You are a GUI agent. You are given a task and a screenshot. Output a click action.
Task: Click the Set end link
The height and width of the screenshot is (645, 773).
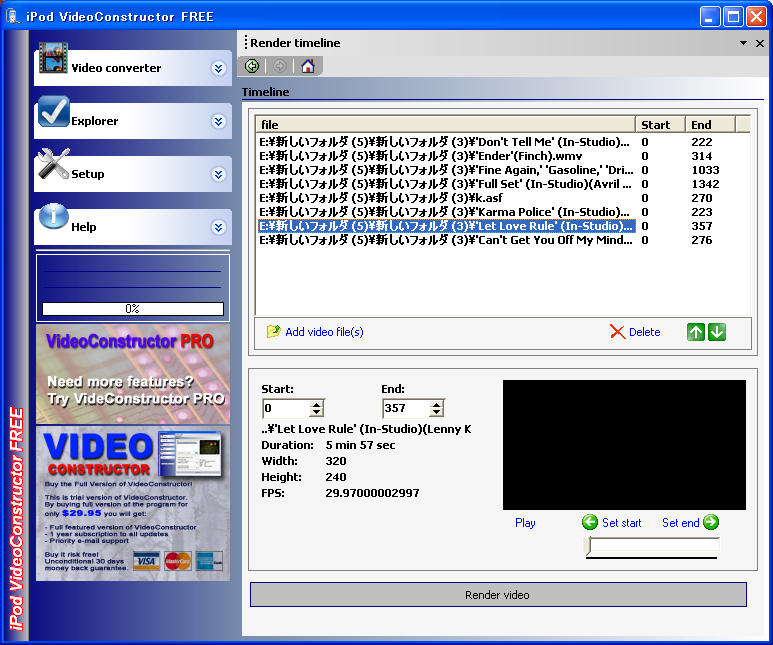click(681, 523)
